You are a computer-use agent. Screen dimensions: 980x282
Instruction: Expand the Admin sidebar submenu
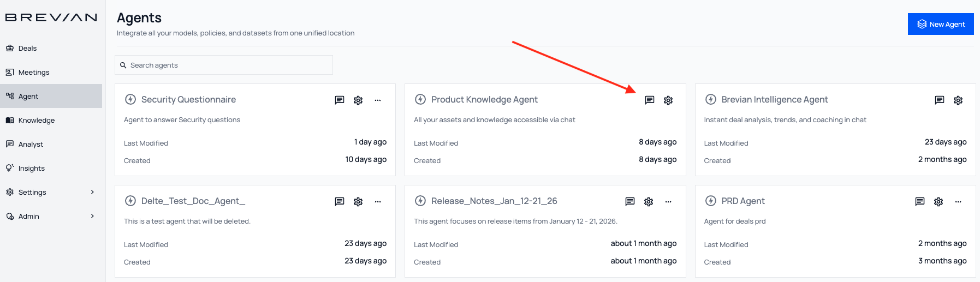(92, 216)
